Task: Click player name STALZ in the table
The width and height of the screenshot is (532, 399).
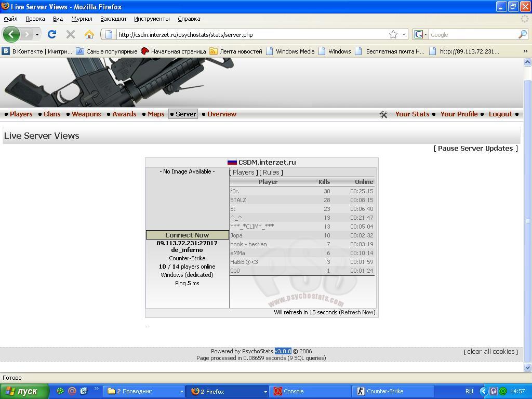Action: coord(238,200)
